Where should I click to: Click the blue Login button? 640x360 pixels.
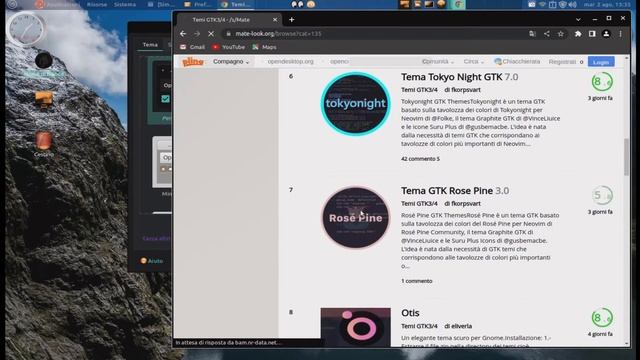click(601, 62)
